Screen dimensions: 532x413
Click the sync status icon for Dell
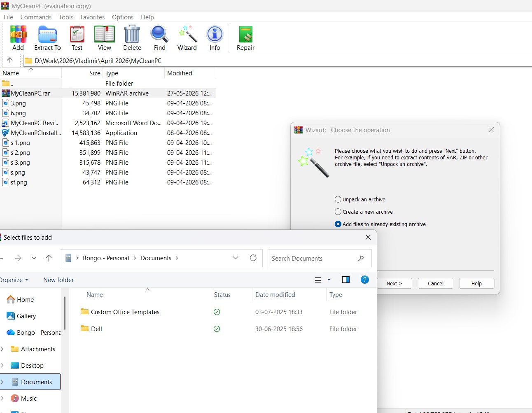[x=217, y=329]
